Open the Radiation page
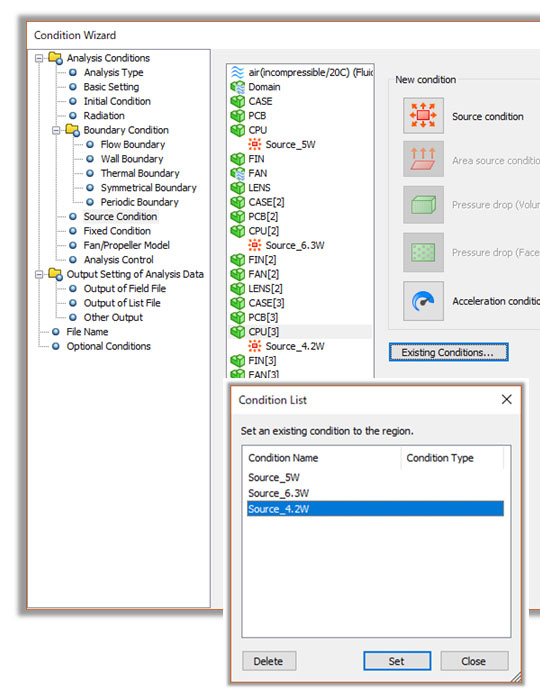 click(x=104, y=116)
